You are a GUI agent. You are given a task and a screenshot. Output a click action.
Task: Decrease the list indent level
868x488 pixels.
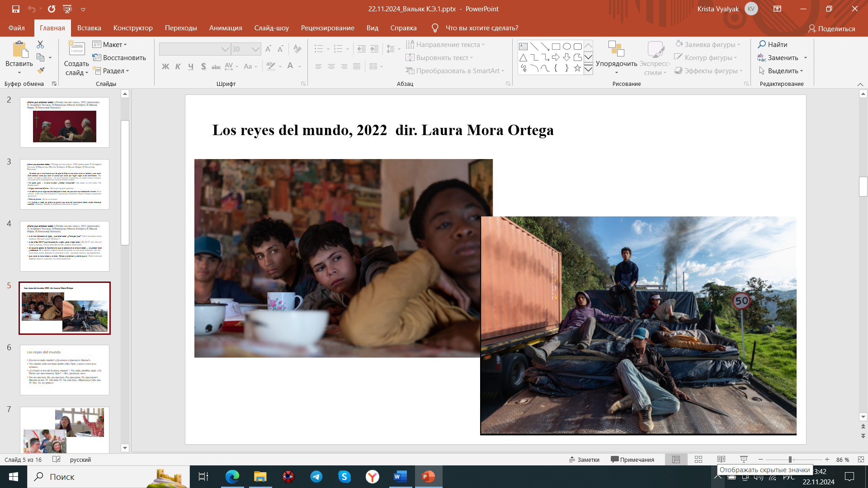362,49
